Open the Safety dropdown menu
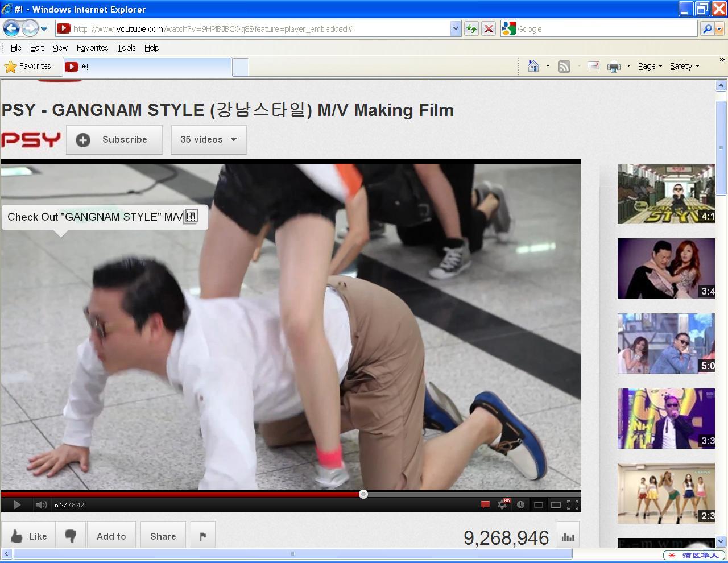 [x=684, y=66]
